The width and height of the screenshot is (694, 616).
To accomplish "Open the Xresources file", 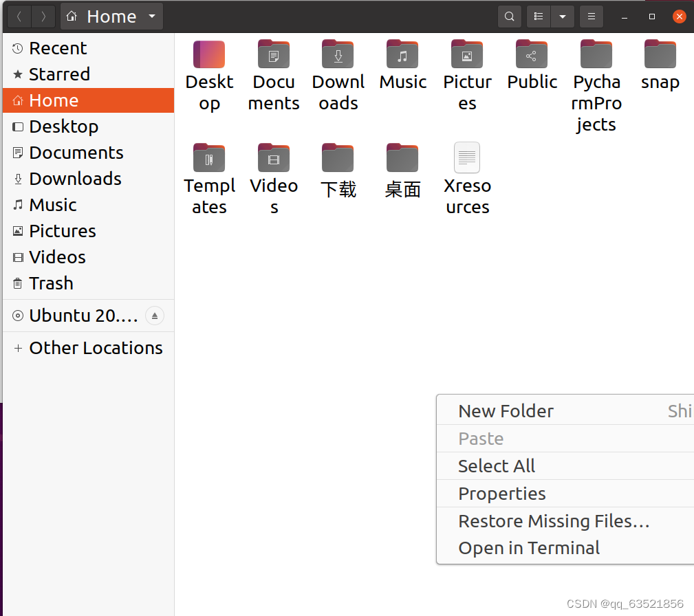I will coord(467,157).
